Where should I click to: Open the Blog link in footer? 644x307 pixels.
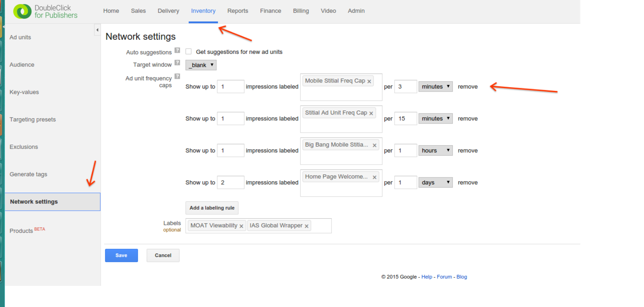click(x=462, y=277)
